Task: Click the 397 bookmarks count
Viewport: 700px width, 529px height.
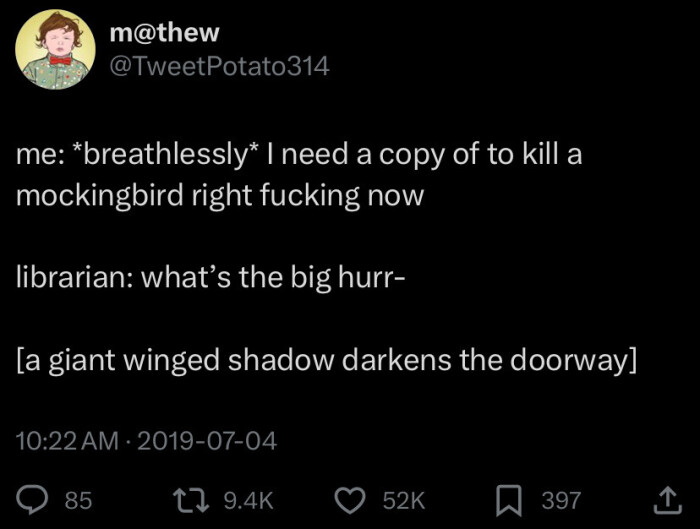Action: point(561,500)
